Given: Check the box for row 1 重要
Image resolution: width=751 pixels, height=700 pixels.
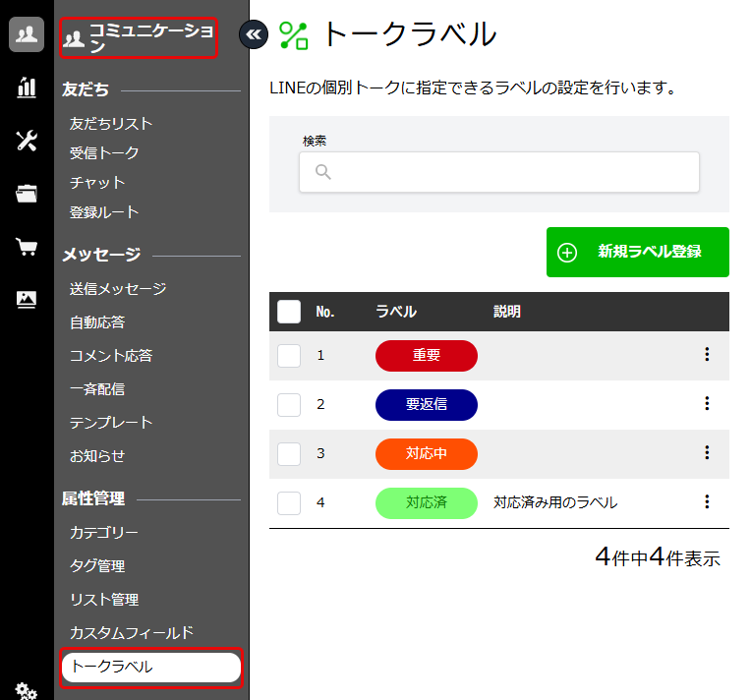Looking at the screenshot, I should click(x=289, y=356).
